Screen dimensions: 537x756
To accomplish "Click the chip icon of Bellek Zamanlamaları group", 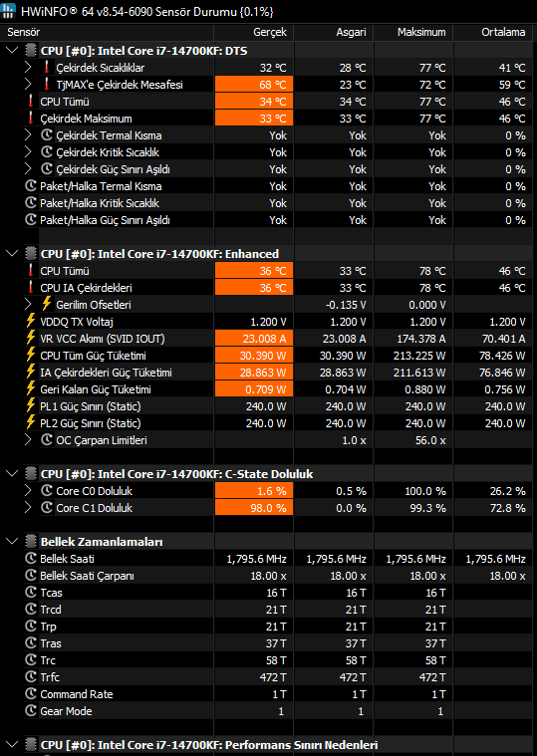I will coord(31,542).
